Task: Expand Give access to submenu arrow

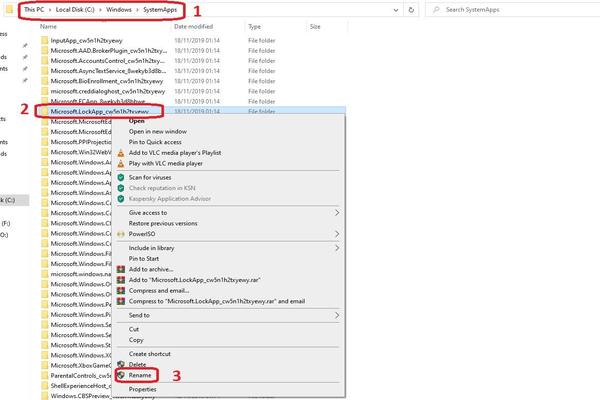Action: [x=337, y=212]
